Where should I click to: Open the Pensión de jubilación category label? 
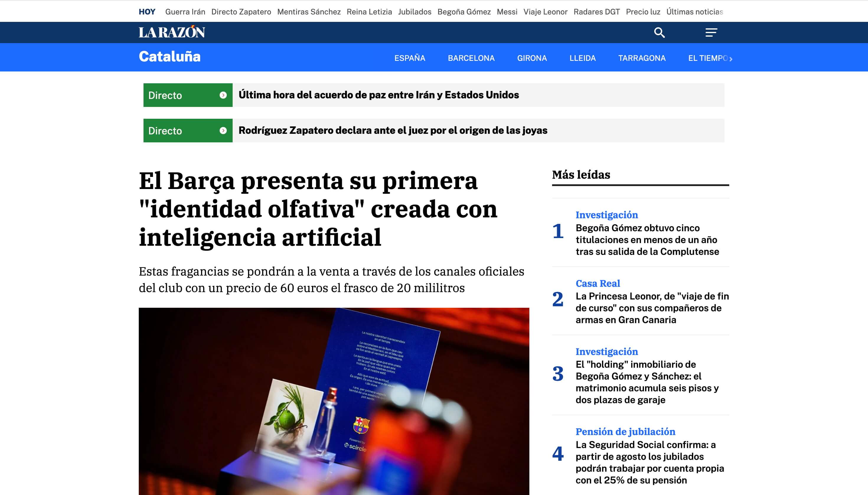[x=625, y=432]
